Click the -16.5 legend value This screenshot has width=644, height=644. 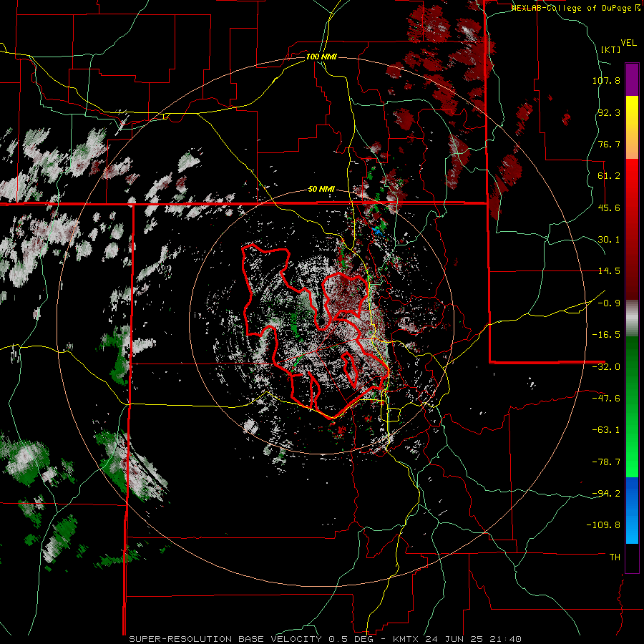606,335
